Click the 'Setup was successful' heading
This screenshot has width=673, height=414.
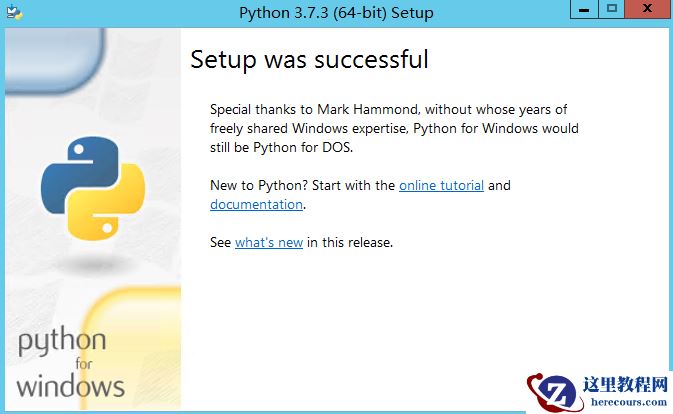click(x=309, y=59)
